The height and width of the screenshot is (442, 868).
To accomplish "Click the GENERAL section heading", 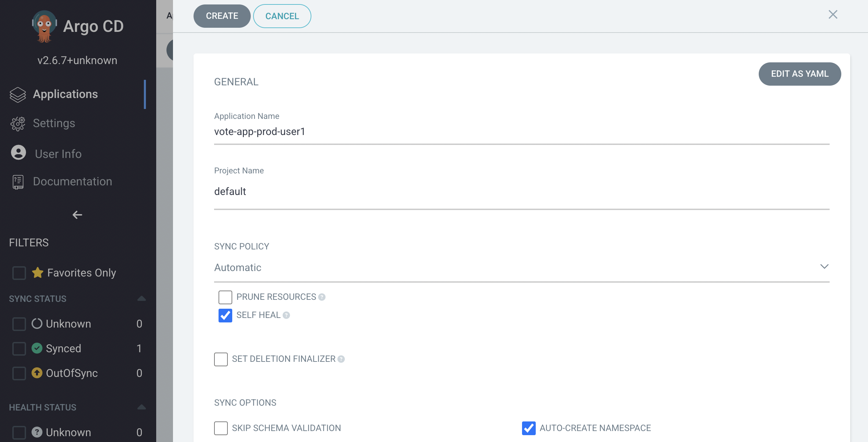I will tap(236, 82).
